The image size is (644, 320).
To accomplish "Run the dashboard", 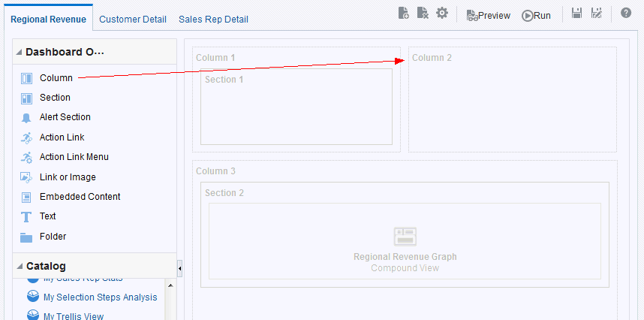I will tap(537, 15).
